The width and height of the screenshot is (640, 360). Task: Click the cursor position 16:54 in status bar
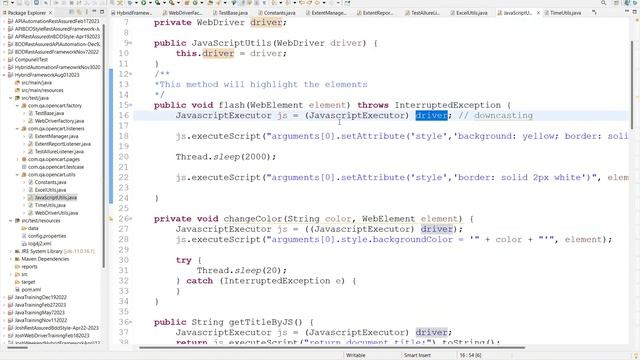pyautogui.click(x=470, y=356)
